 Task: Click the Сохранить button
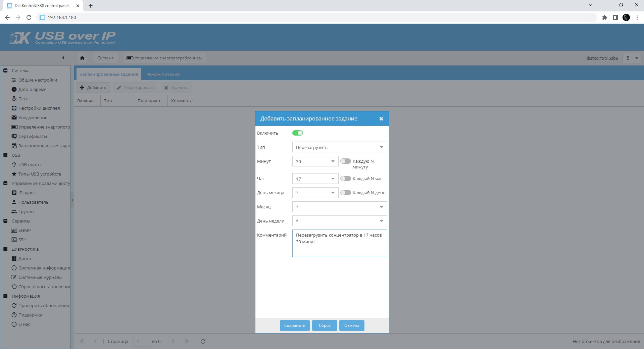tap(295, 326)
